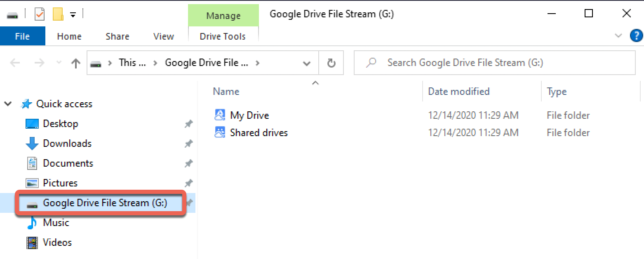644x259 pixels.
Task: Switch to the Home ribbon tab
Action: point(69,36)
